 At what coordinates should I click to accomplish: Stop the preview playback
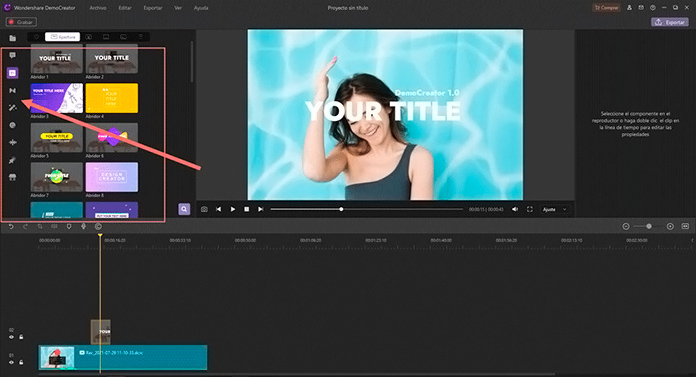[x=247, y=209]
